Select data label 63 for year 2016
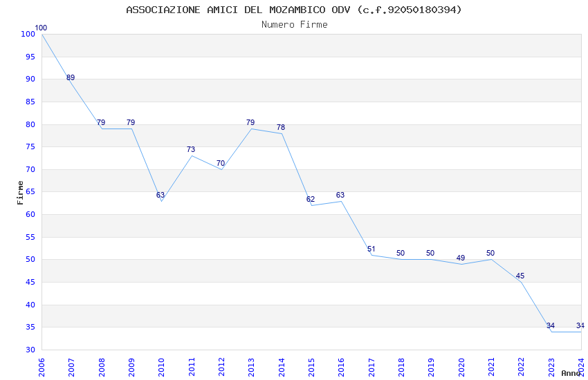Image resolution: width=588 pixels, height=380 pixels. pos(340,195)
